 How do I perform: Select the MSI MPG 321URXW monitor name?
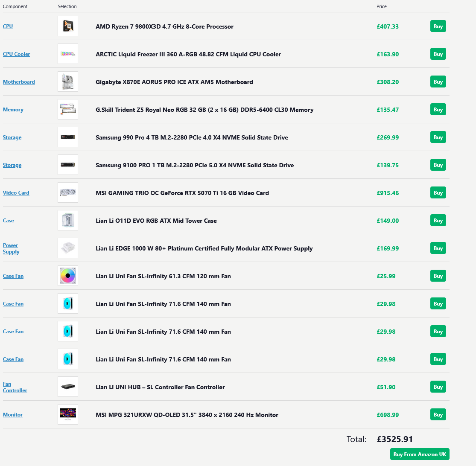(x=187, y=415)
